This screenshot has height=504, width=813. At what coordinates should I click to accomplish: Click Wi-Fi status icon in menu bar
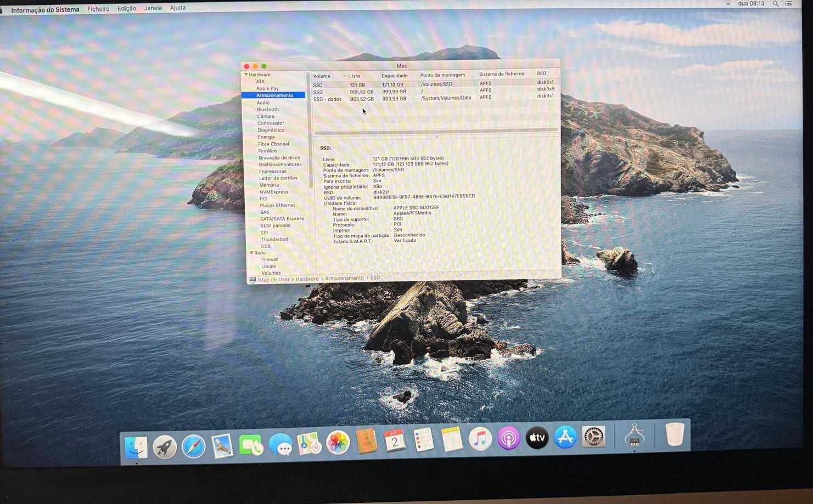[x=728, y=4]
